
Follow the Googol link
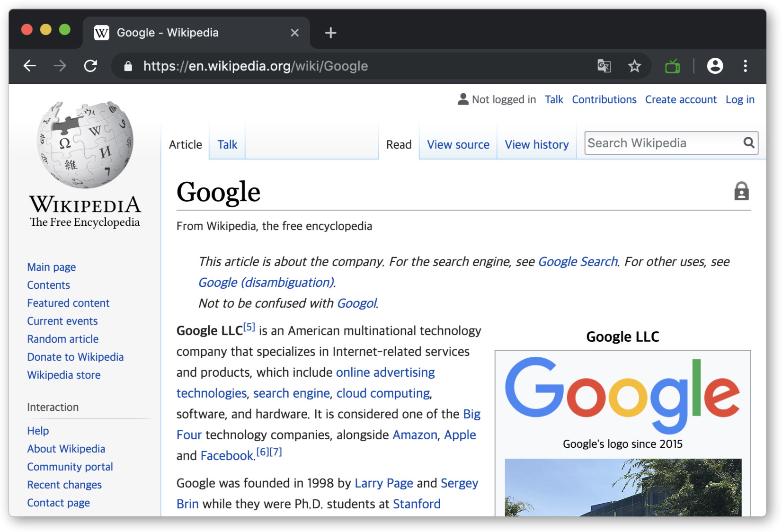[x=356, y=303]
